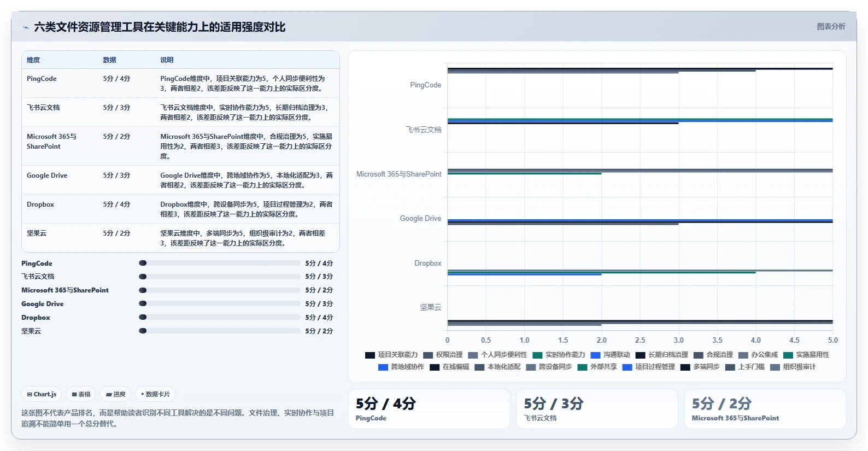The height and width of the screenshot is (451, 868).
Task: Click the Dropbox progress bar
Action: click(x=220, y=317)
